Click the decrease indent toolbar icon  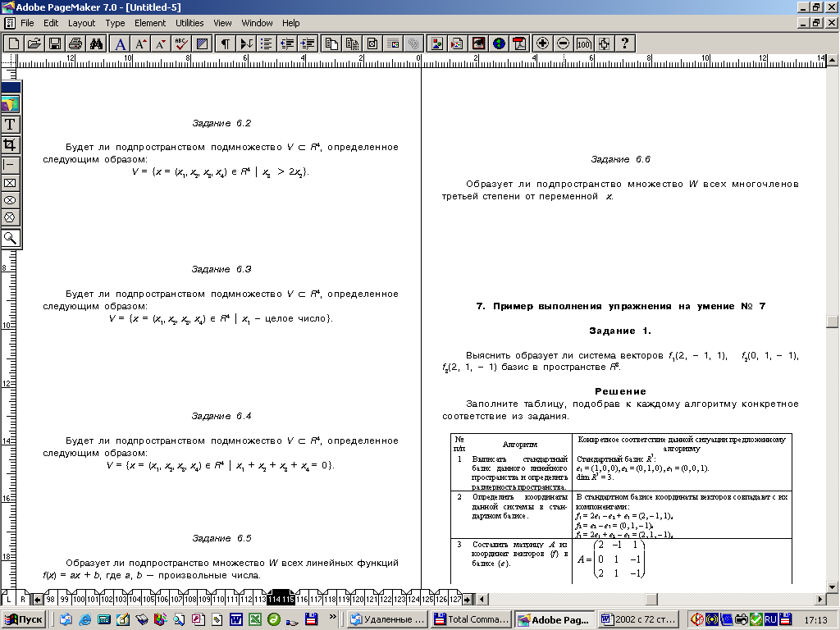click(x=286, y=43)
